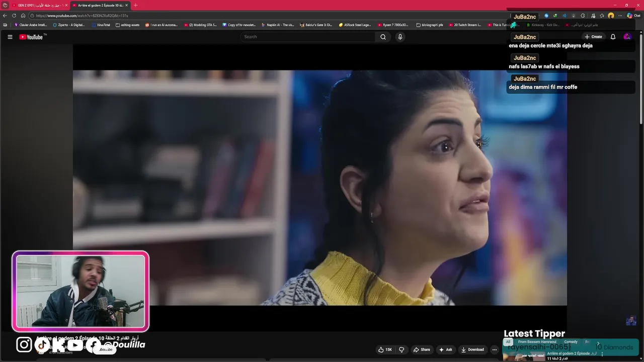
Task: Open options for Arrière el godem 2 Épisode 11 suggestion
Action: 602,354
